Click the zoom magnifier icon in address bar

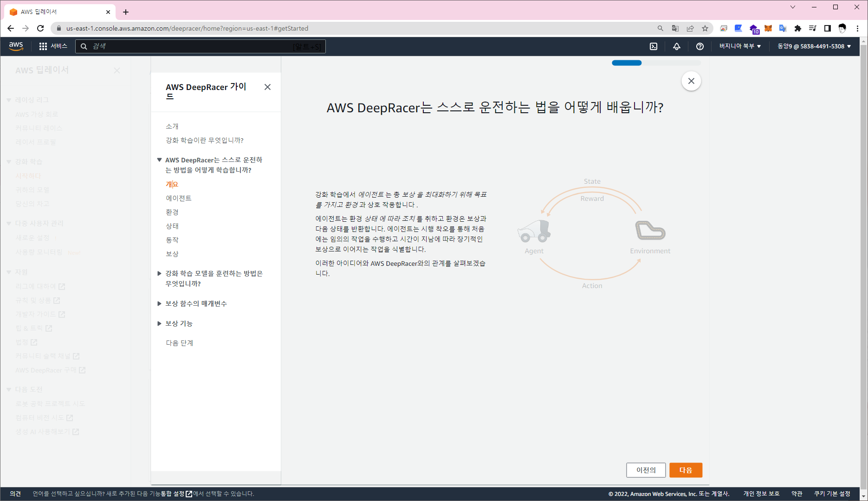click(x=661, y=28)
